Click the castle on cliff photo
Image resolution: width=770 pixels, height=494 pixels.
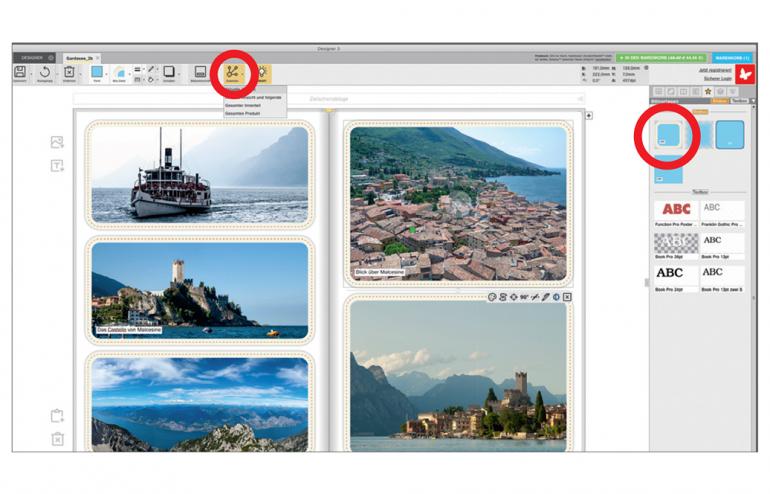point(200,290)
